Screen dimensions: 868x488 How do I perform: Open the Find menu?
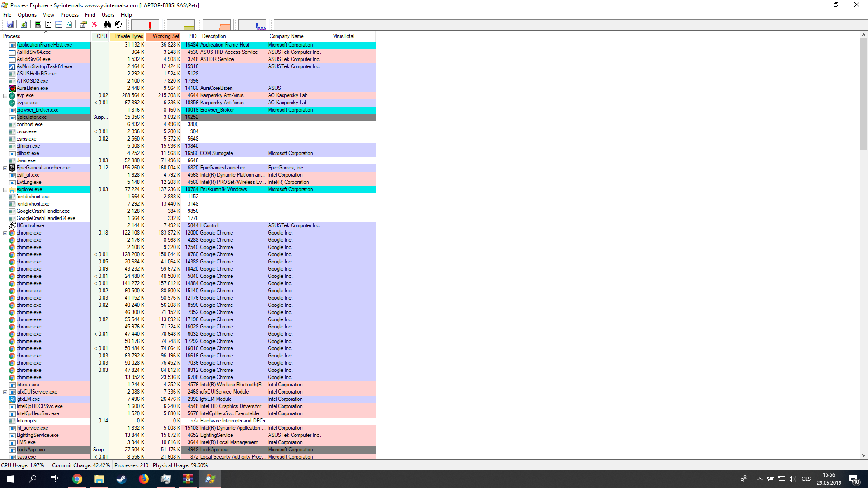coord(90,15)
